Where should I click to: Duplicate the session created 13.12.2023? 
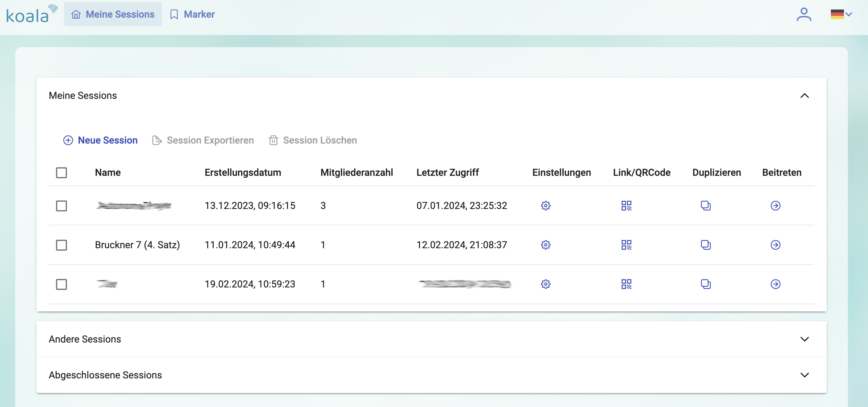point(705,206)
